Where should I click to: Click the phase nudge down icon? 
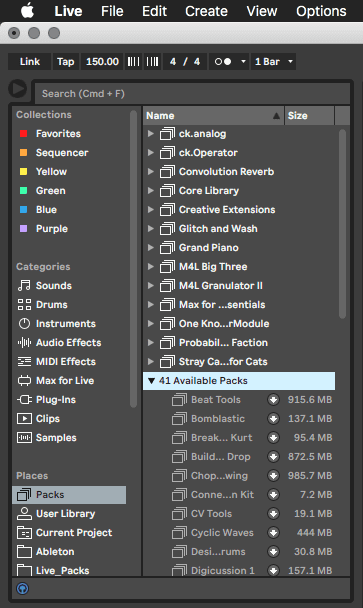click(x=133, y=62)
